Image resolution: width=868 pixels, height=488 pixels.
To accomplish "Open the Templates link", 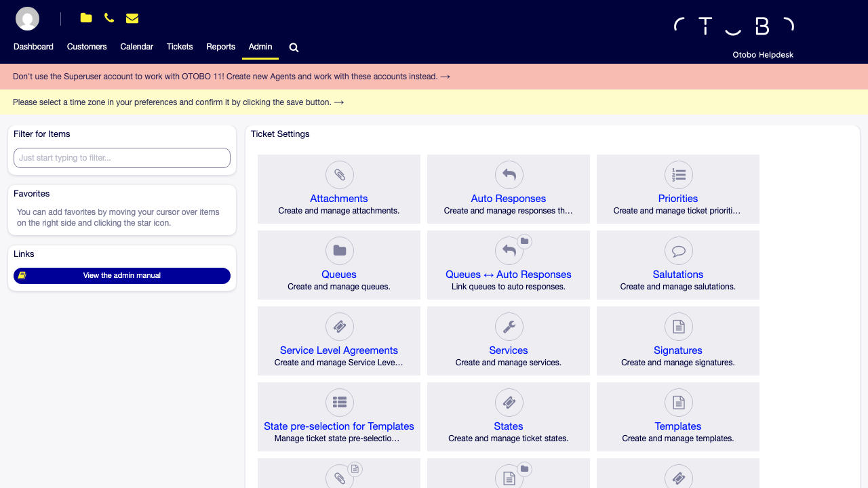I will pyautogui.click(x=678, y=426).
